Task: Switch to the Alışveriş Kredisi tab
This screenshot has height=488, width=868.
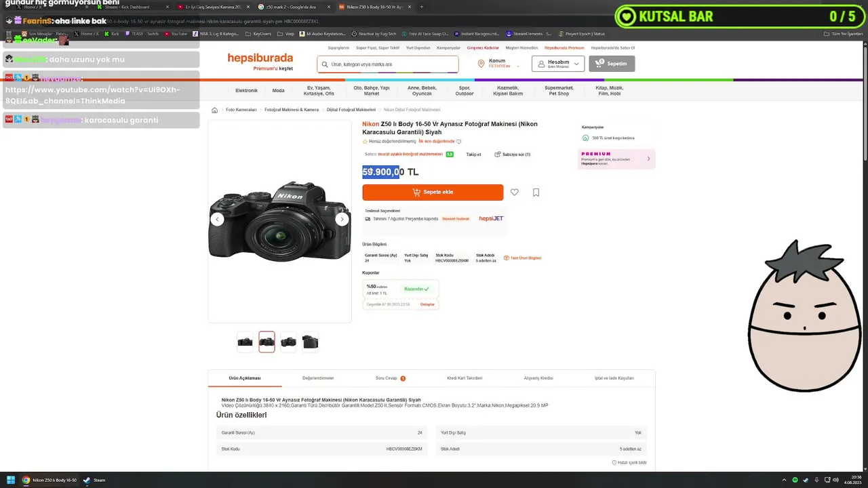Action: point(538,378)
